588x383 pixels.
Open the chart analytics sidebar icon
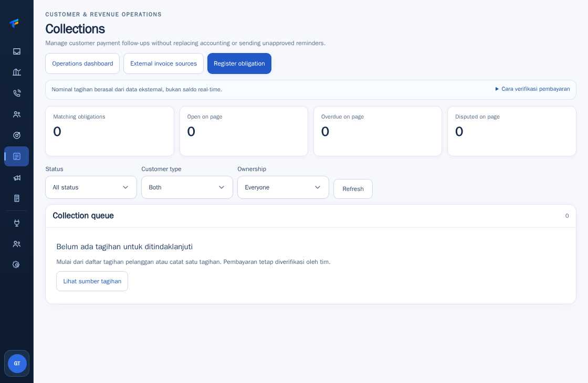click(x=16, y=72)
